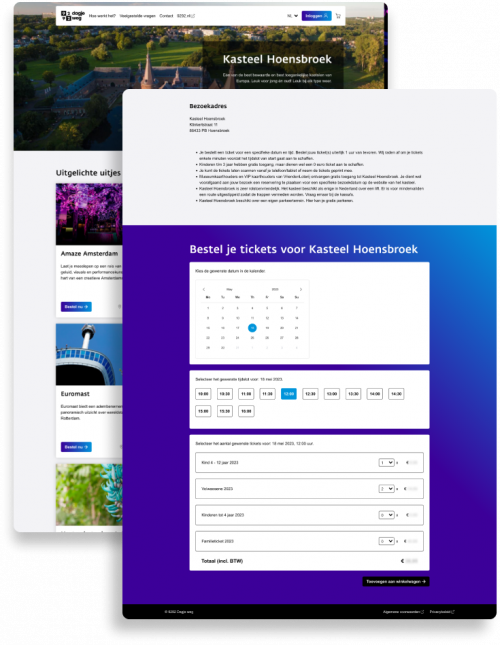Viewport: 500px width, 645px height.
Task: Select date 10 in the calendar
Action: pyautogui.click(x=237, y=318)
